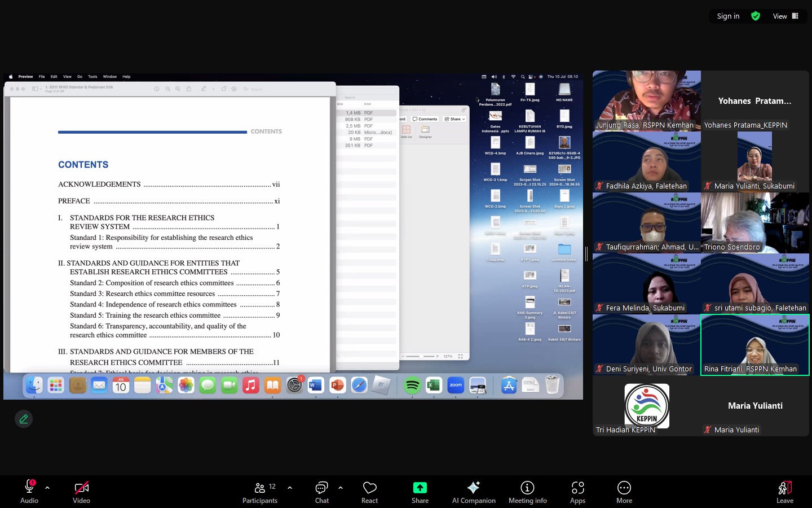Select Rina Fitriani's video tile
This screenshot has height=508, width=812.
tap(754, 344)
